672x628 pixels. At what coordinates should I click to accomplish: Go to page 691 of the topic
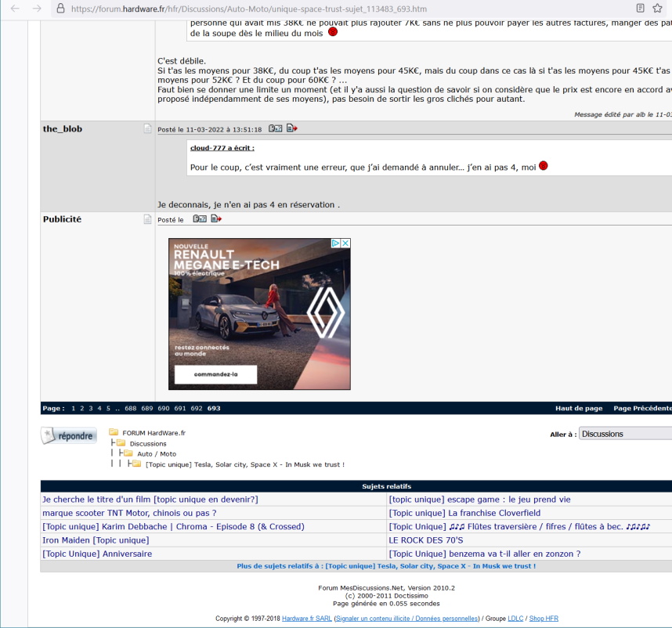point(180,408)
